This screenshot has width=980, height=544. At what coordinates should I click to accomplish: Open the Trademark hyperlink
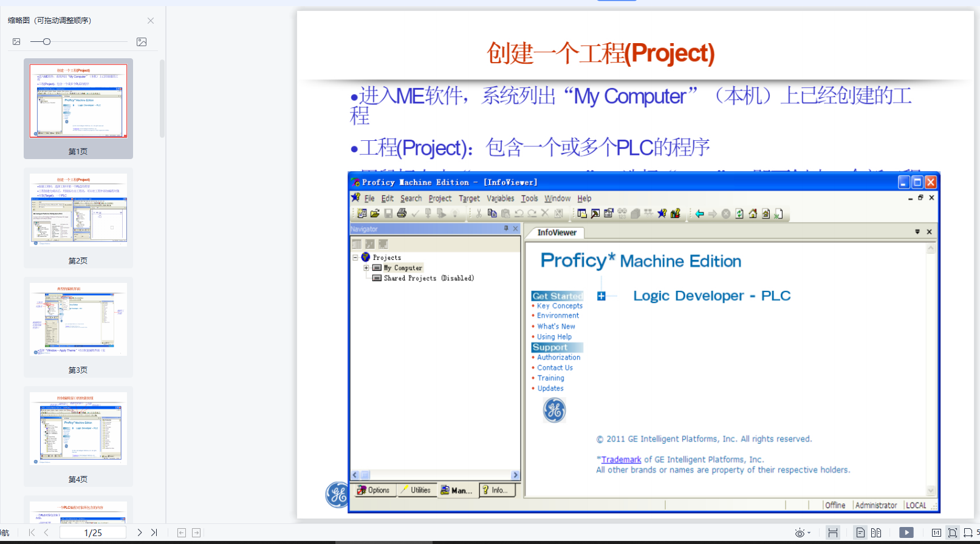(x=621, y=460)
